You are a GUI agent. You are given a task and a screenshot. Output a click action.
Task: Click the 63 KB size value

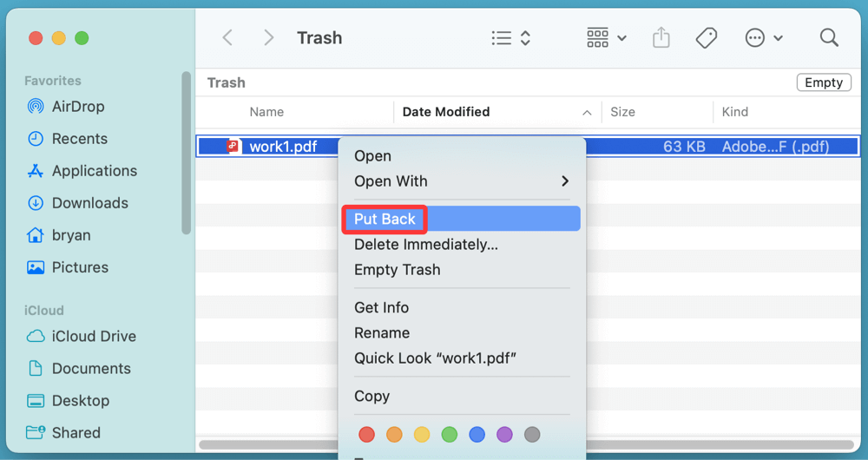tap(684, 146)
